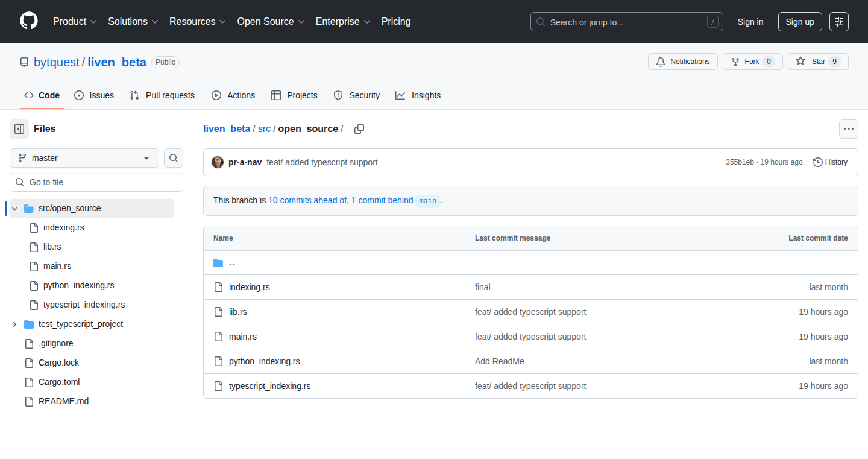This screenshot has height=459, width=868.
Task: Click the README.md file icon in sidebar
Action: click(x=29, y=401)
